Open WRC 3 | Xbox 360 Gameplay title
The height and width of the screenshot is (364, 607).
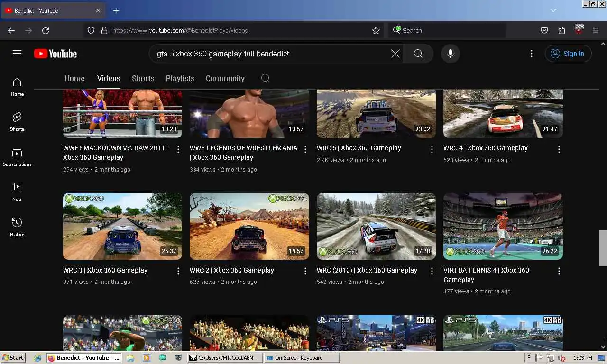(x=105, y=270)
